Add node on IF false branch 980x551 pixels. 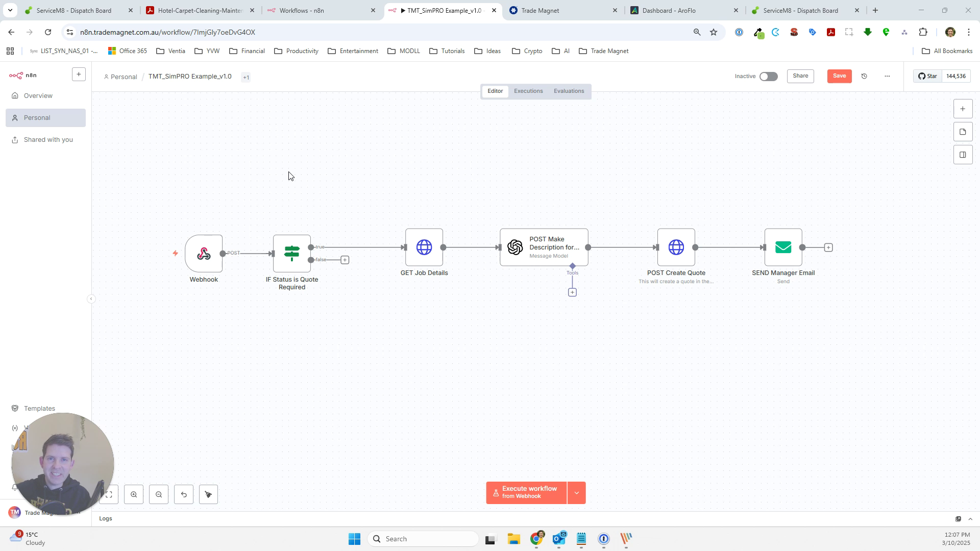pyautogui.click(x=345, y=260)
